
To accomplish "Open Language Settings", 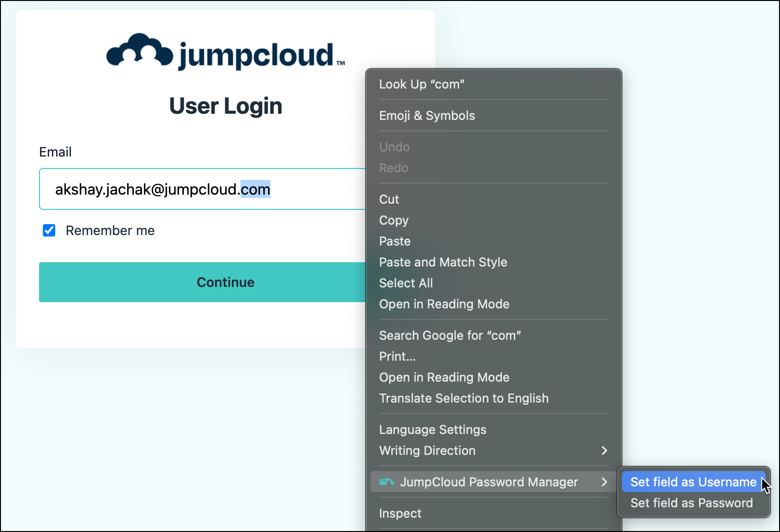I will point(432,430).
